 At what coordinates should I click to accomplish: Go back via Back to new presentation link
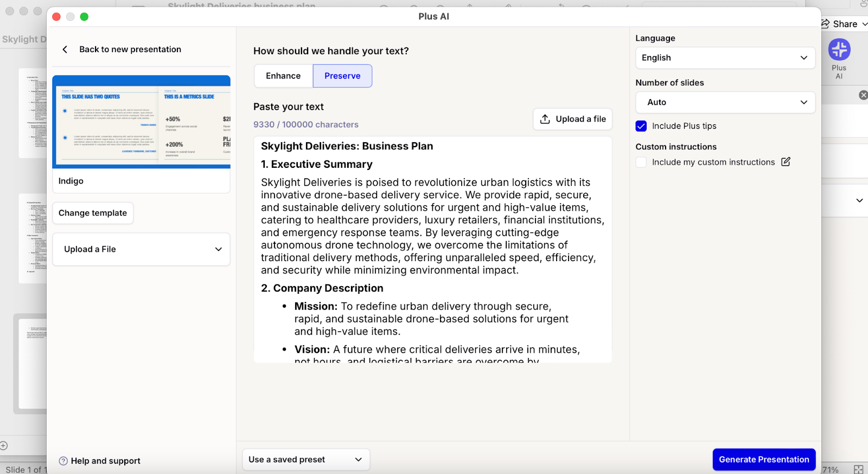[130, 49]
